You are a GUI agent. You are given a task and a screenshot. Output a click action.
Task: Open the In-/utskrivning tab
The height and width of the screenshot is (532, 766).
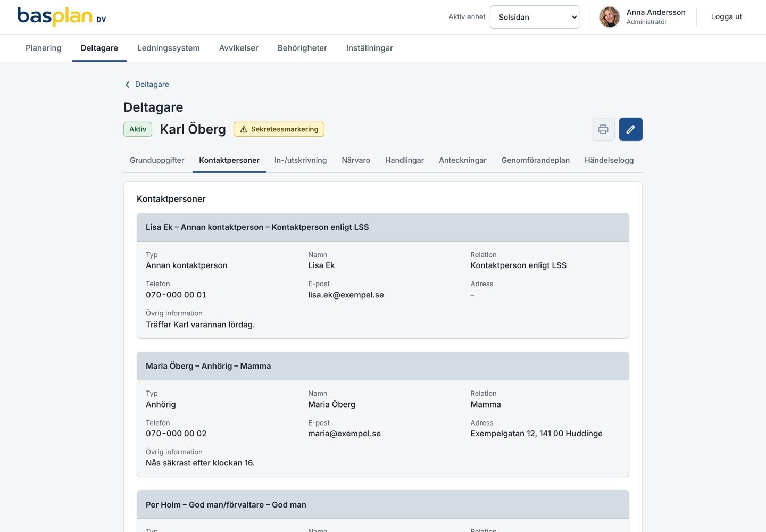tap(301, 160)
